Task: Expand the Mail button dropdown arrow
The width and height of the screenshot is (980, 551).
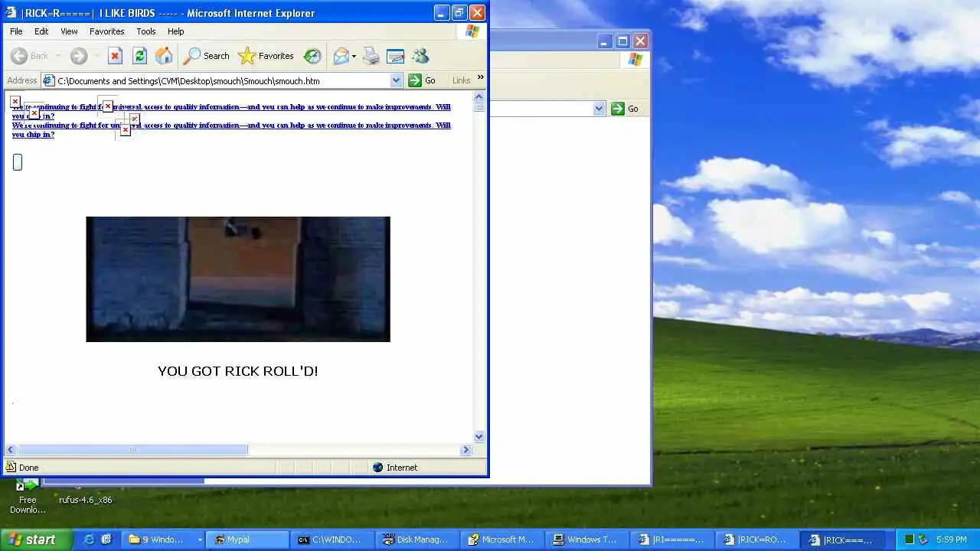Action: (x=354, y=57)
